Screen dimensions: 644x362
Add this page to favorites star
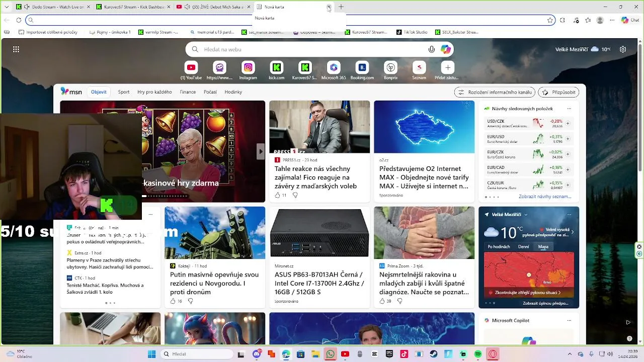[550, 20]
